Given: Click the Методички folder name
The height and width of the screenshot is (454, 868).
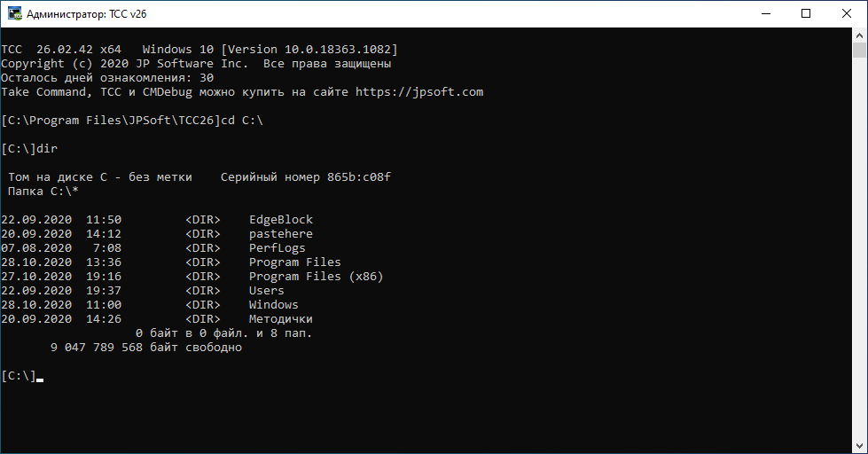Looking at the screenshot, I should [280, 319].
